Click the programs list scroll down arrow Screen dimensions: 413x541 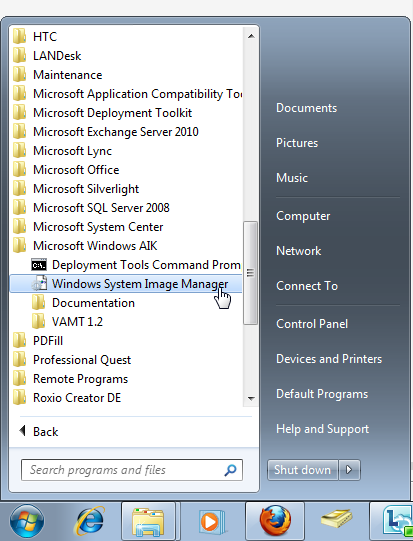tap(251, 399)
